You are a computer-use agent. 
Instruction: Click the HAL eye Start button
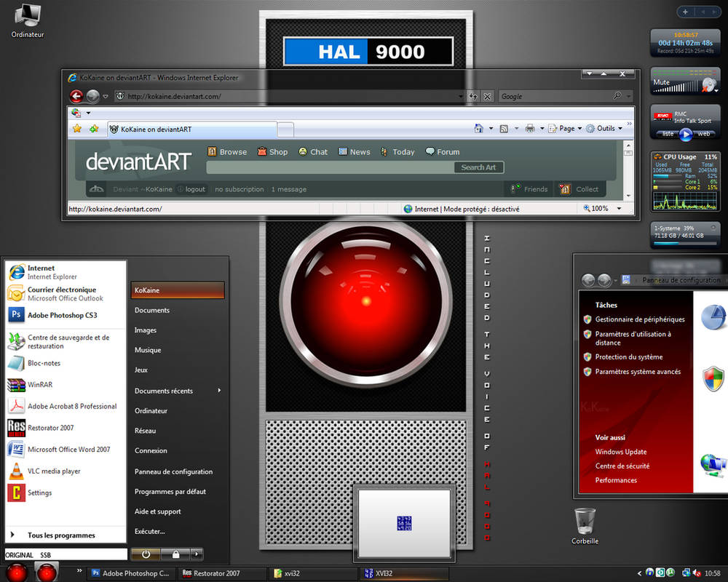click(x=17, y=573)
